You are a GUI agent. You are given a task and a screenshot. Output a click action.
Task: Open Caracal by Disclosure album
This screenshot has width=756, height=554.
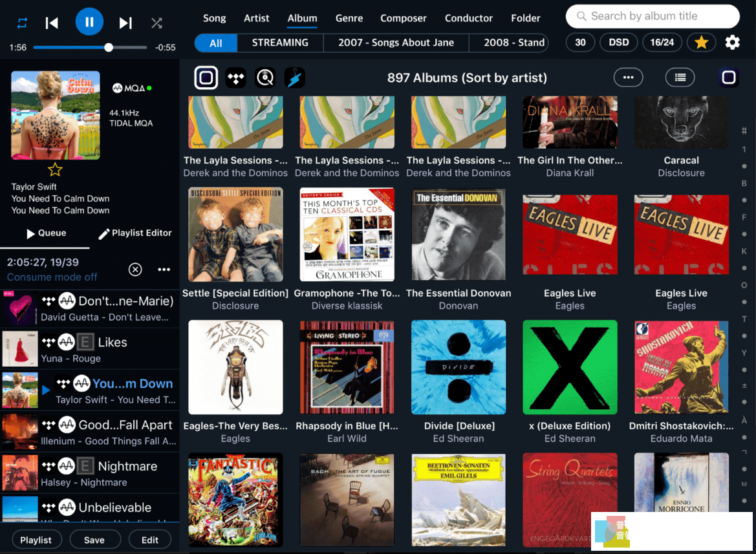coord(681,122)
